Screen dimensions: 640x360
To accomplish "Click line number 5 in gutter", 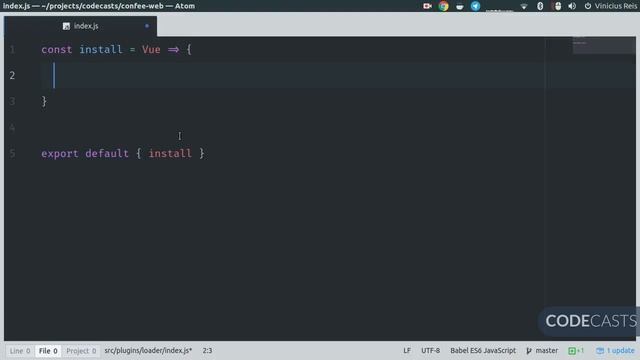I will tap(12, 153).
